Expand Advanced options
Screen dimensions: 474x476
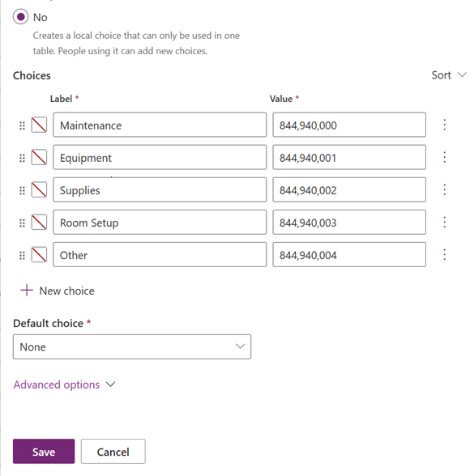pos(64,385)
